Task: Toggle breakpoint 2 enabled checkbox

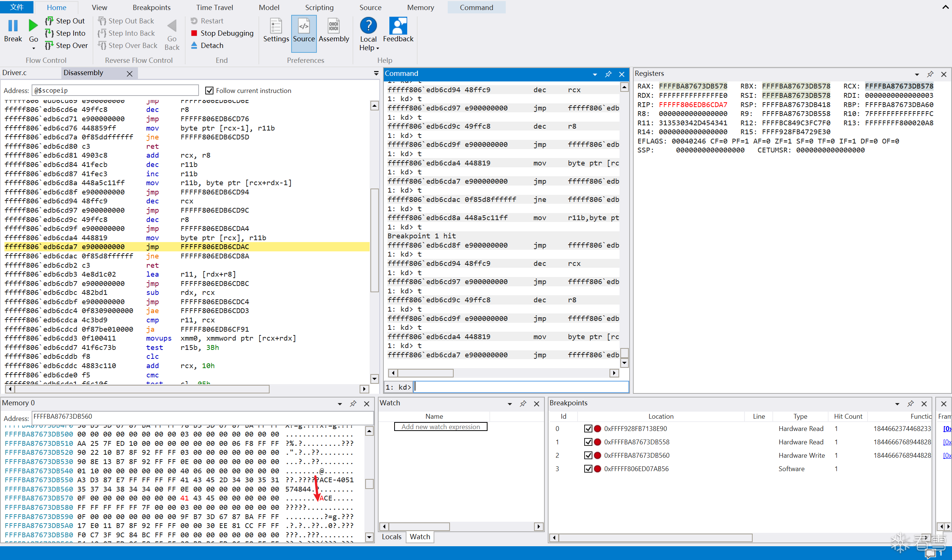Action: point(588,456)
